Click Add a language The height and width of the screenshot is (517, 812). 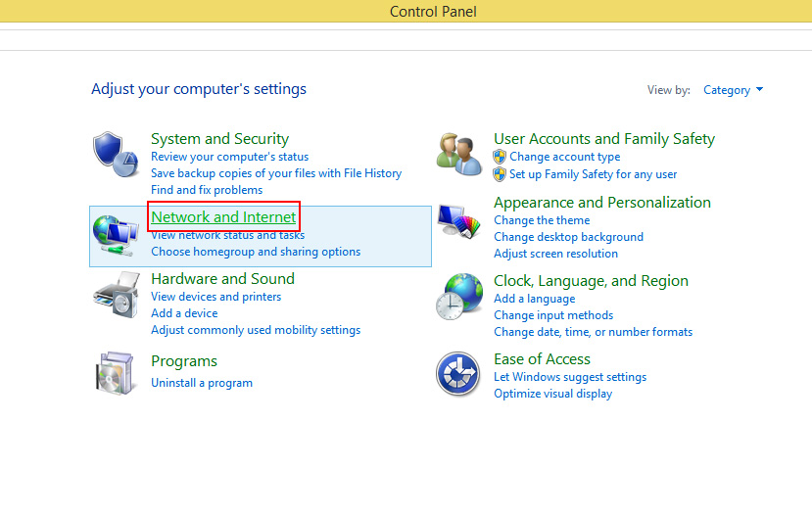[x=535, y=299]
